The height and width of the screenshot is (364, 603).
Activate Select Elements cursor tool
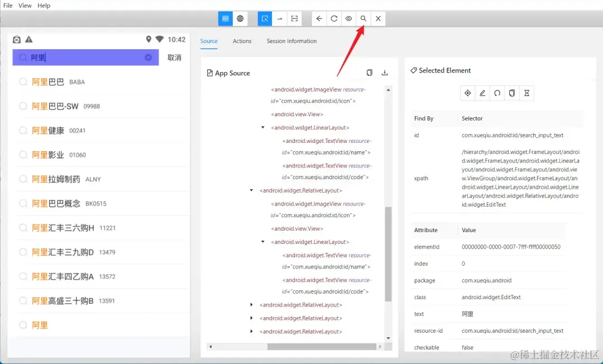265,18
